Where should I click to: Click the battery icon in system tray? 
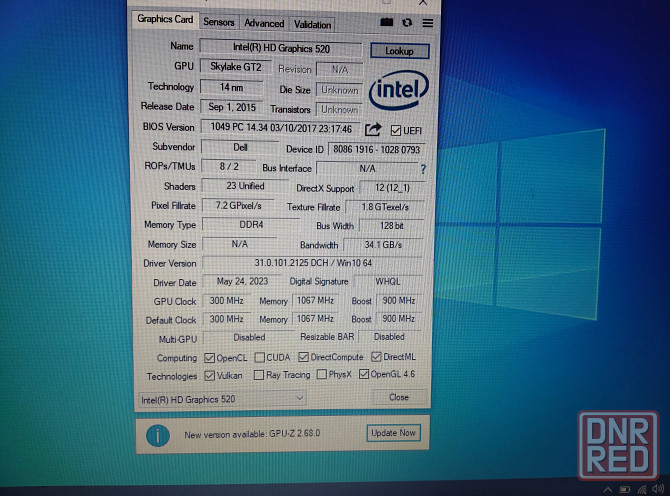(x=625, y=488)
